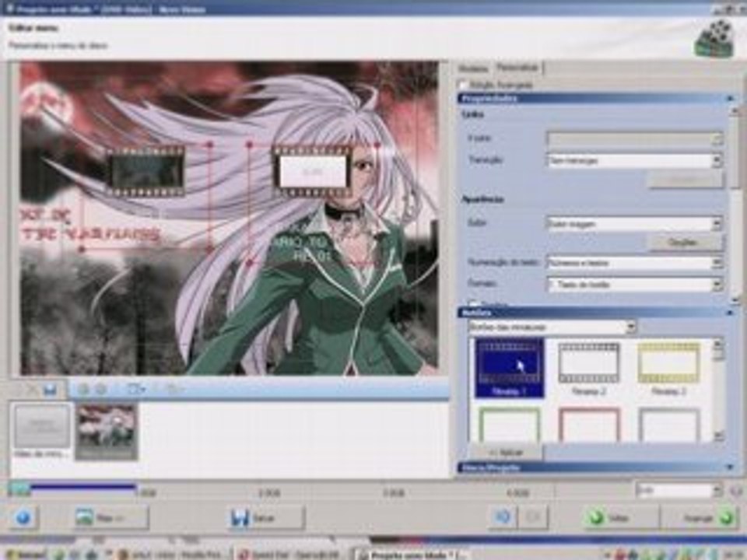The width and height of the screenshot is (747, 560).
Task: Open the Numeração do texto dropdown
Action: (x=635, y=263)
